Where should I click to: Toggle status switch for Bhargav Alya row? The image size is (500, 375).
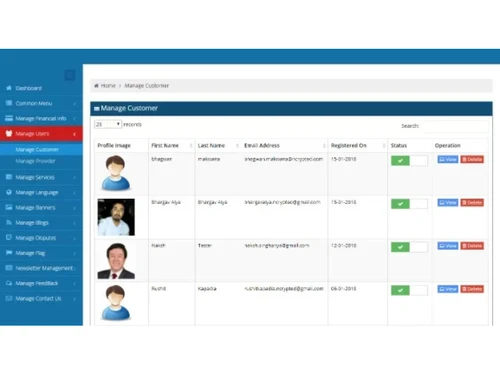click(x=409, y=204)
